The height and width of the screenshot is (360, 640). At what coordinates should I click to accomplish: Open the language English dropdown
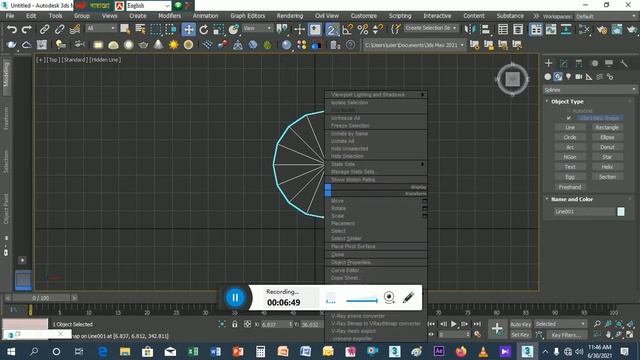(x=148, y=6)
